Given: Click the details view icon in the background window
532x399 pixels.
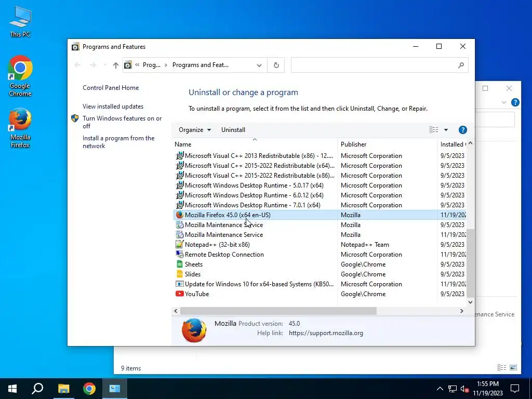Looking at the screenshot, I should (x=501, y=367).
